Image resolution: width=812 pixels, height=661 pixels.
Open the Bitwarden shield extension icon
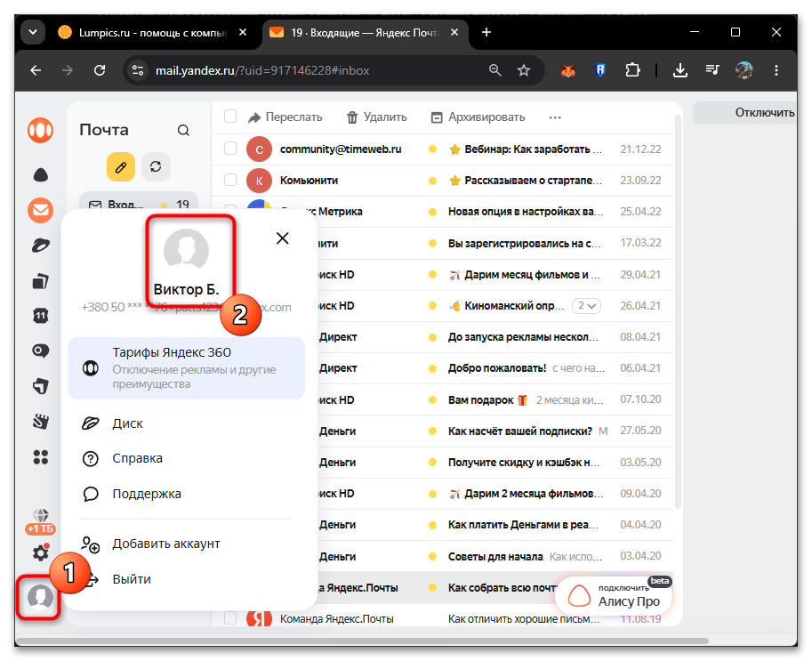point(600,70)
